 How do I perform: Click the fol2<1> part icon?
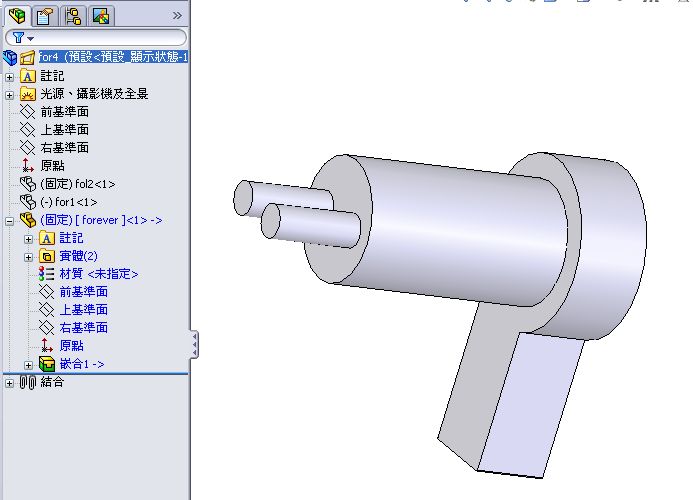[x=27, y=184]
